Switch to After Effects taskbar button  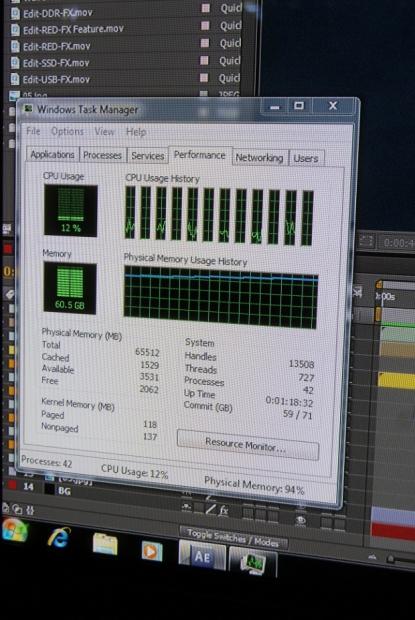[202, 557]
